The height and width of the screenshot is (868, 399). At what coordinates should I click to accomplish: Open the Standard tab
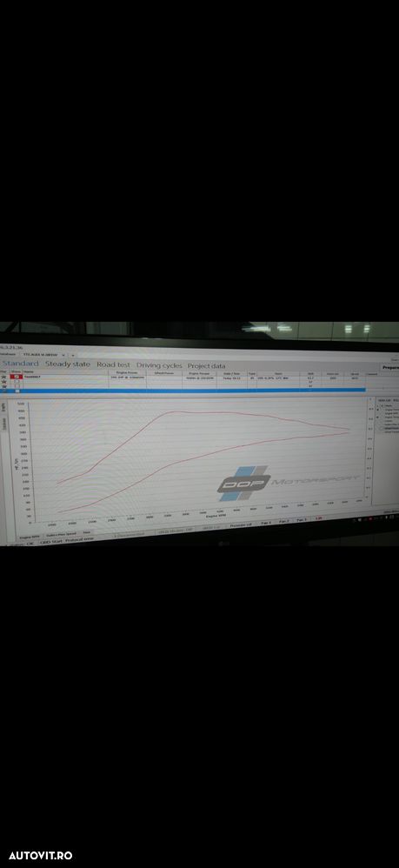[x=20, y=364]
